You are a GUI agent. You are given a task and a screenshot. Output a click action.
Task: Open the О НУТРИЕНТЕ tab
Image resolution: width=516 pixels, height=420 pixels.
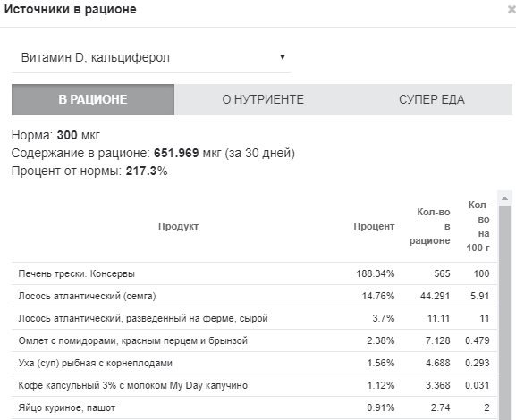263,99
